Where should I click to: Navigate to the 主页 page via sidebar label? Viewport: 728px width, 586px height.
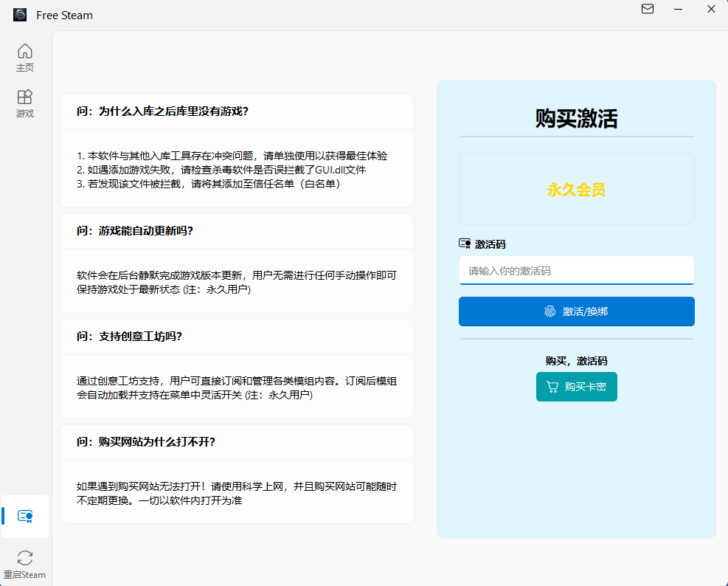pyautogui.click(x=24, y=66)
